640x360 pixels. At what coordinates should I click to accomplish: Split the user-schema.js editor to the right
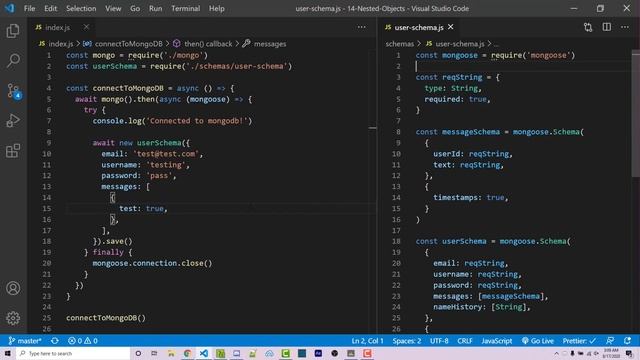tap(607, 27)
